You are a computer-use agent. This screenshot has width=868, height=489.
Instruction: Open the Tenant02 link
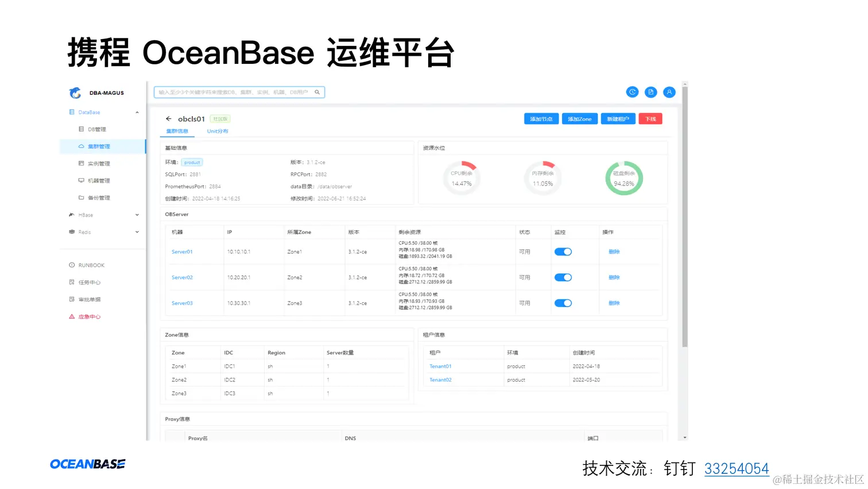click(440, 380)
